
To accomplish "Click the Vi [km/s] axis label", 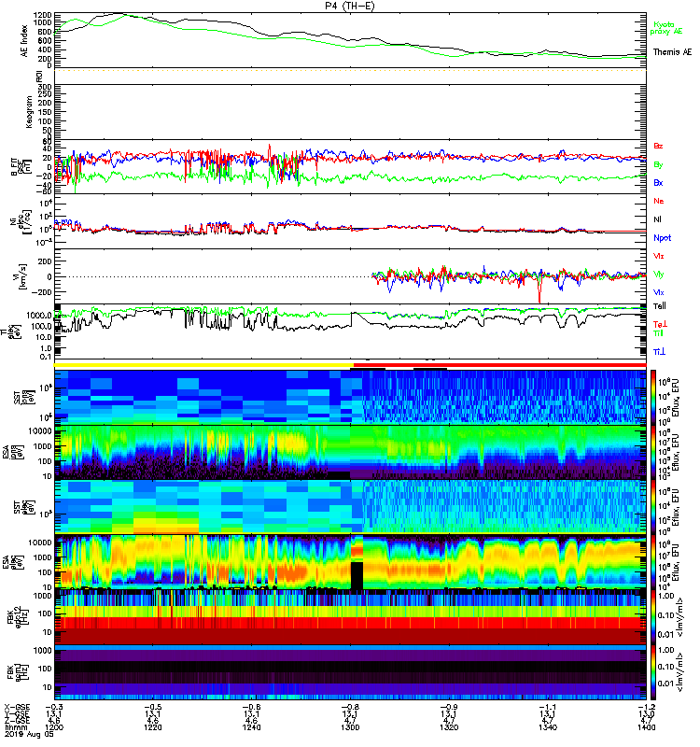I will coord(21,276).
